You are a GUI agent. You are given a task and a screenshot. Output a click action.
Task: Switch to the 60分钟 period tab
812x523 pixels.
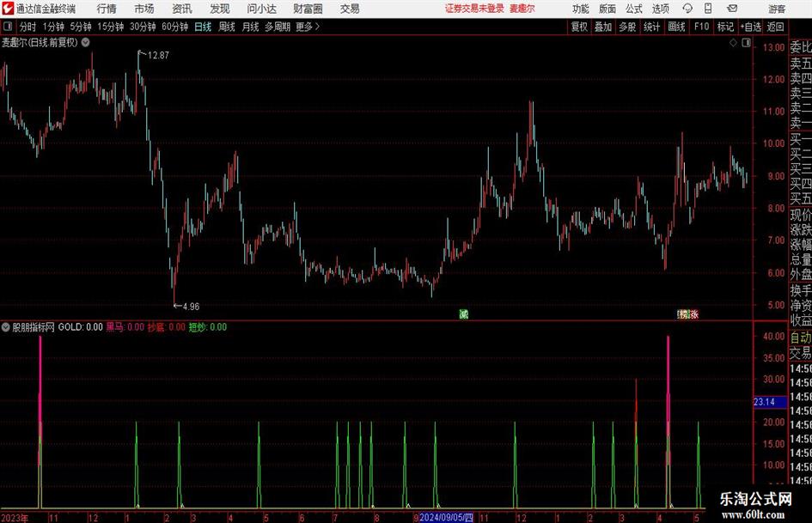(x=175, y=27)
